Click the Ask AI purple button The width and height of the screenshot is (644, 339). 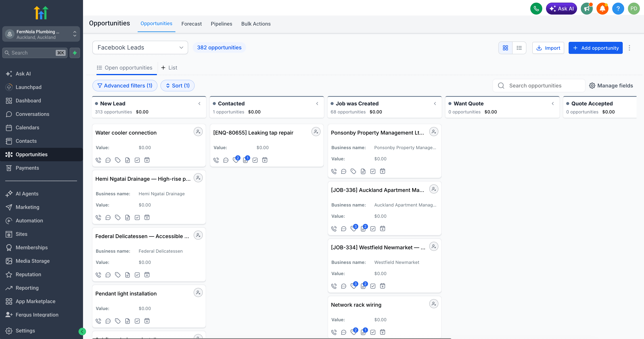561,9
